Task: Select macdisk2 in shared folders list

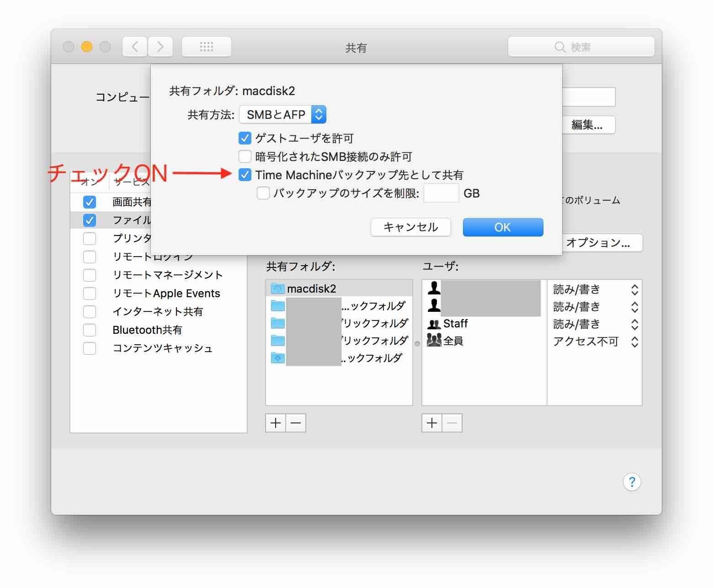Action: click(x=339, y=289)
